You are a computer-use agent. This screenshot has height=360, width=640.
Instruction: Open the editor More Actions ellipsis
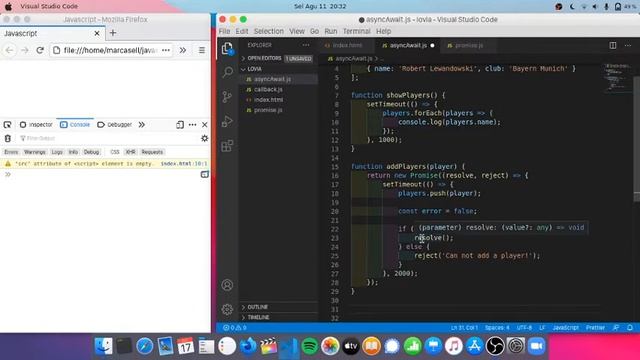pos(628,45)
